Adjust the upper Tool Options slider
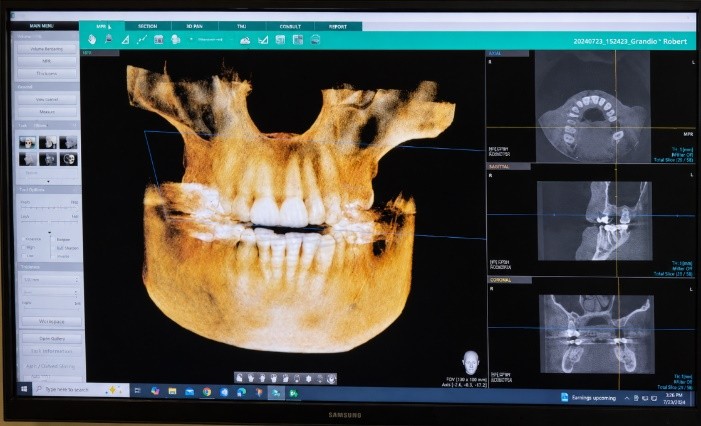The width and height of the screenshot is (701, 426). pyautogui.click(x=49, y=207)
